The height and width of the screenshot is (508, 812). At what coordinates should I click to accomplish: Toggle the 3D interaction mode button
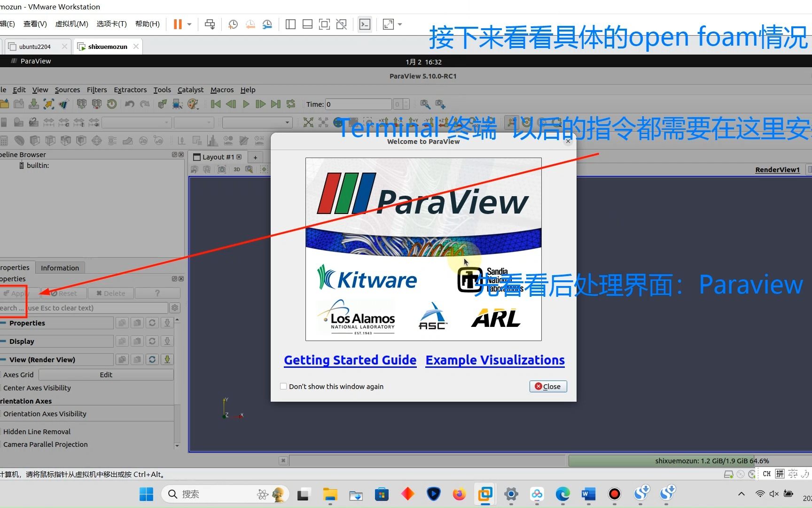point(237,169)
